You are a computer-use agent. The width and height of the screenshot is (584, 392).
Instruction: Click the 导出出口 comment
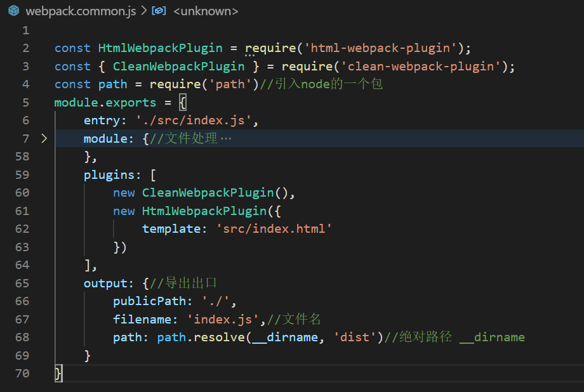point(183,284)
